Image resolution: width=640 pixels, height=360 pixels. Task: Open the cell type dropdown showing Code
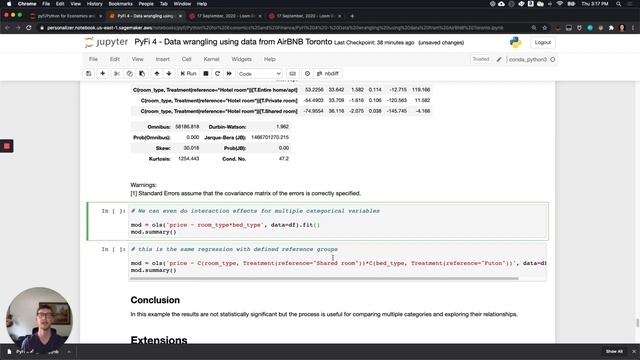tap(260, 74)
